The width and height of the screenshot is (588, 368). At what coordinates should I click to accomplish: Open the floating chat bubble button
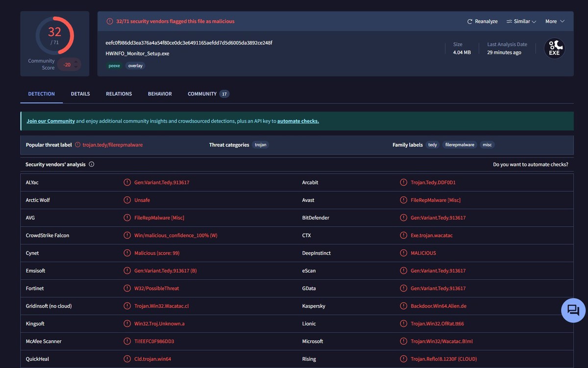(x=573, y=310)
